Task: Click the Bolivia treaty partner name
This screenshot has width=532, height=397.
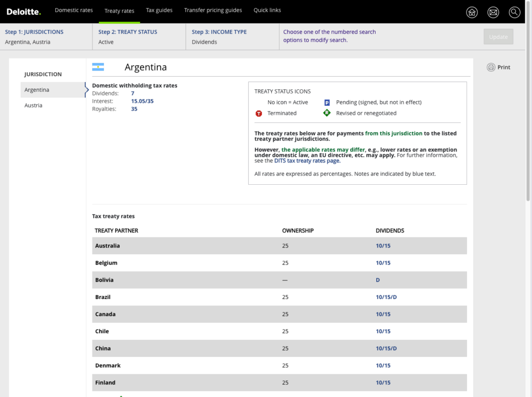Action: pos(104,280)
